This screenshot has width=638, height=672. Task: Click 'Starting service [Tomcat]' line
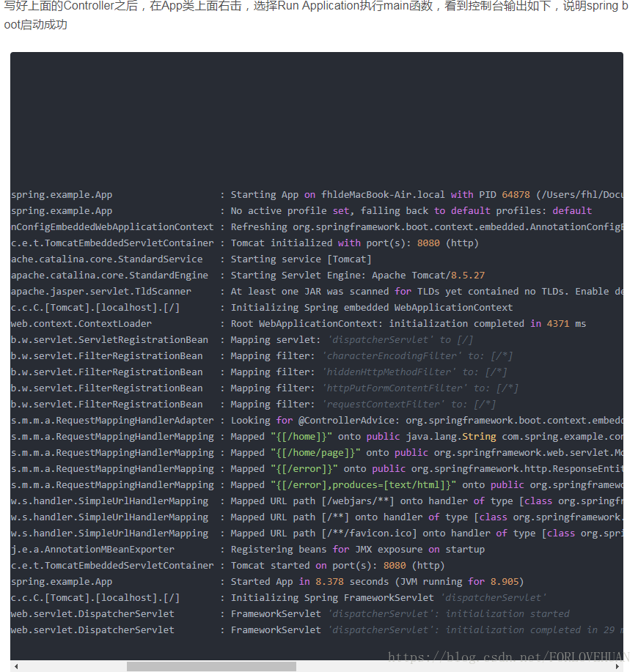pyautogui.click(x=301, y=259)
